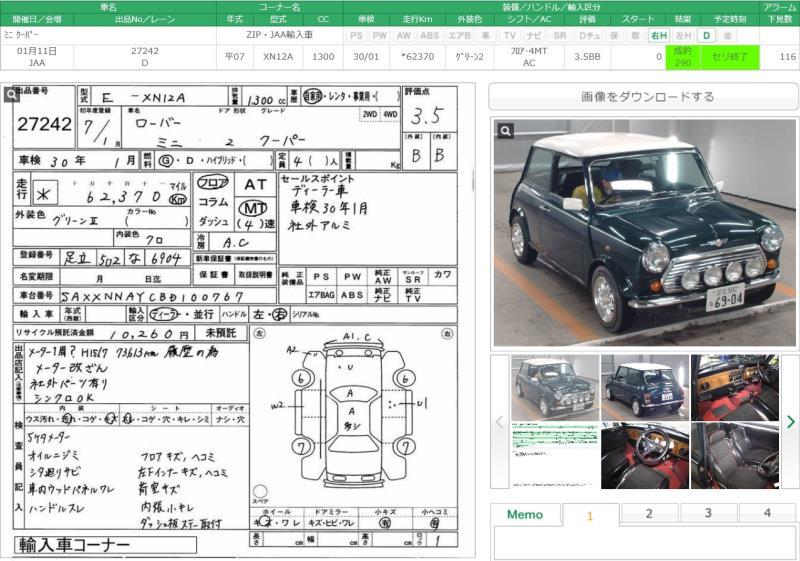Toggle the 左H left-hand drive indicator
Screen dimensions: 800x561
click(683, 35)
